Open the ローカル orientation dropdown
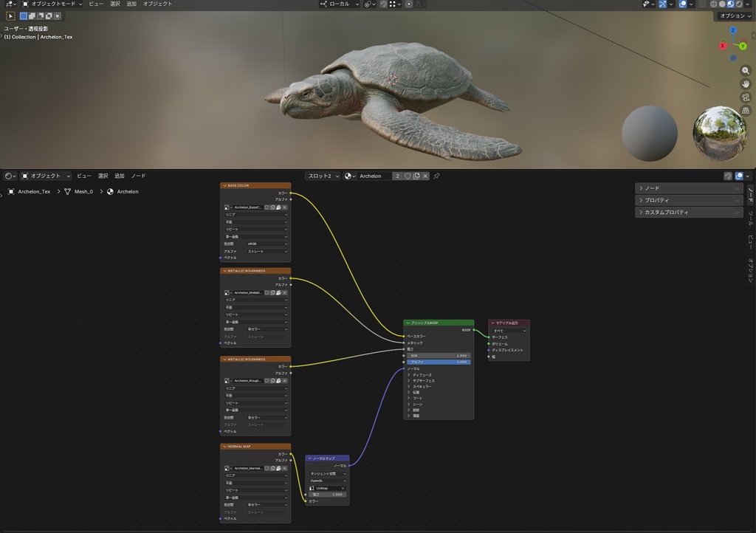 pyautogui.click(x=340, y=4)
